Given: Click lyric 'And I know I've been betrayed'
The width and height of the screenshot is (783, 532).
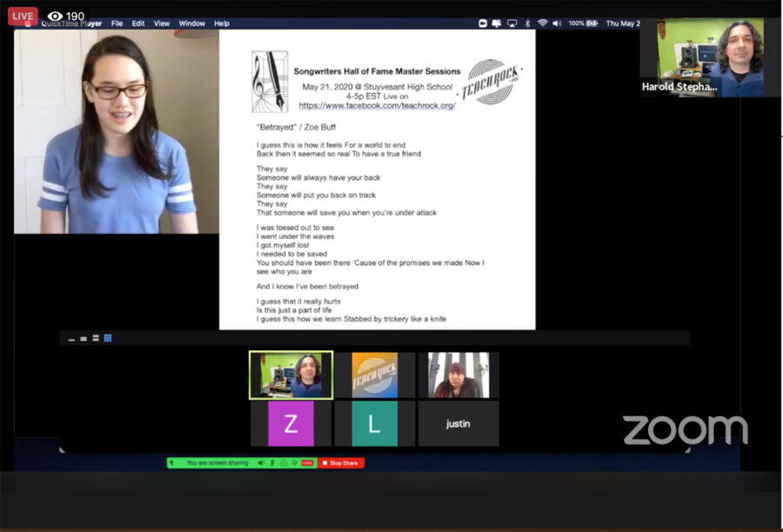Looking at the screenshot, I should tap(307, 287).
